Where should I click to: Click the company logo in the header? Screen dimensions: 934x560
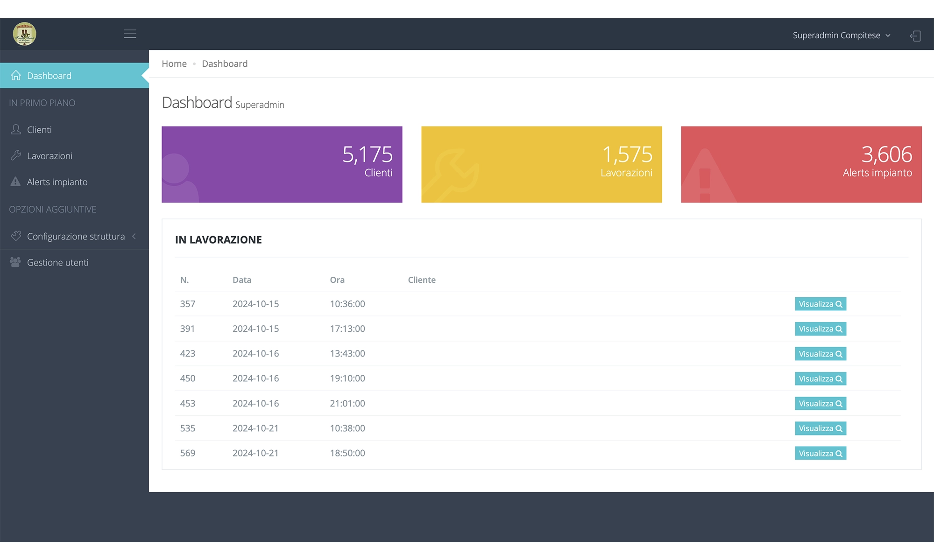tap(24, 34)
